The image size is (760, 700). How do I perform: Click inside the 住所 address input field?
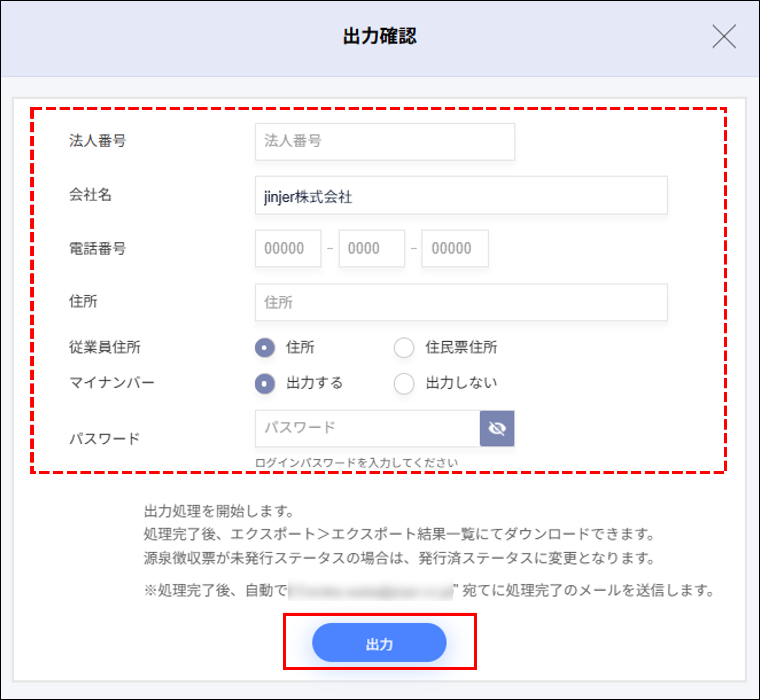click(x=461, y=302)
